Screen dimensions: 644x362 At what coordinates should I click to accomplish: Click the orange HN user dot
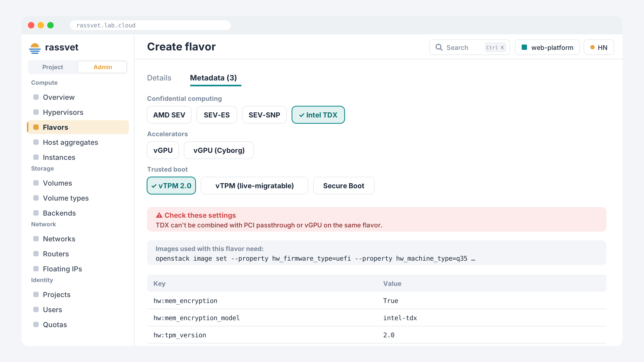pos(592,47)
